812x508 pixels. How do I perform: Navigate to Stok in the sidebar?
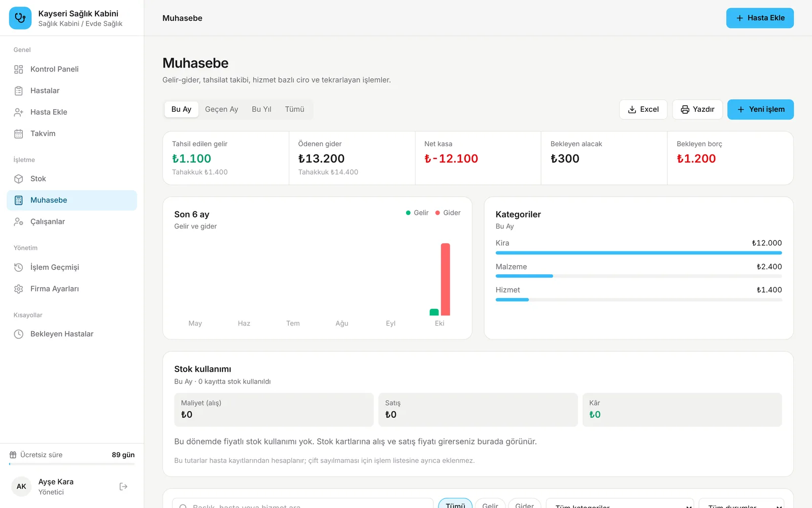pos(72,179)
